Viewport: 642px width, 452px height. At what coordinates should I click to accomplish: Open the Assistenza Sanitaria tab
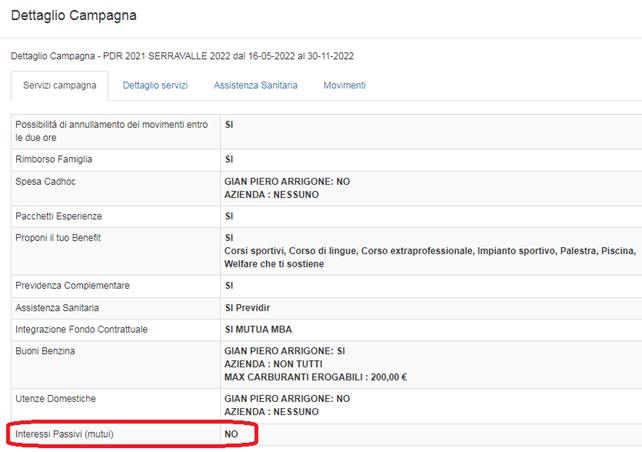(x=255, y=86)
